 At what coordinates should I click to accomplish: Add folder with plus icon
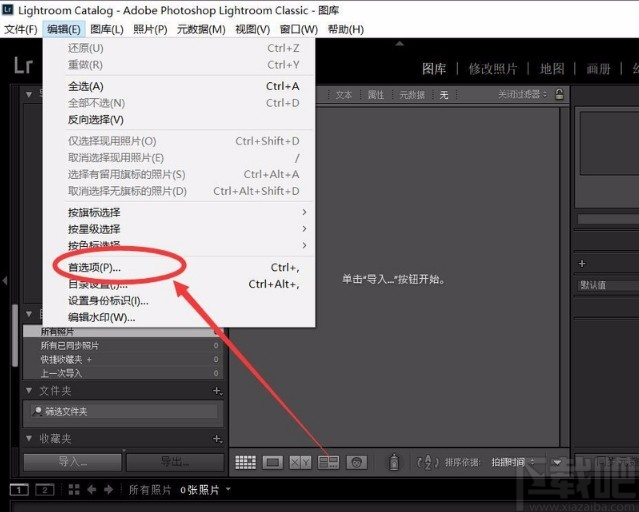point(217,391)
